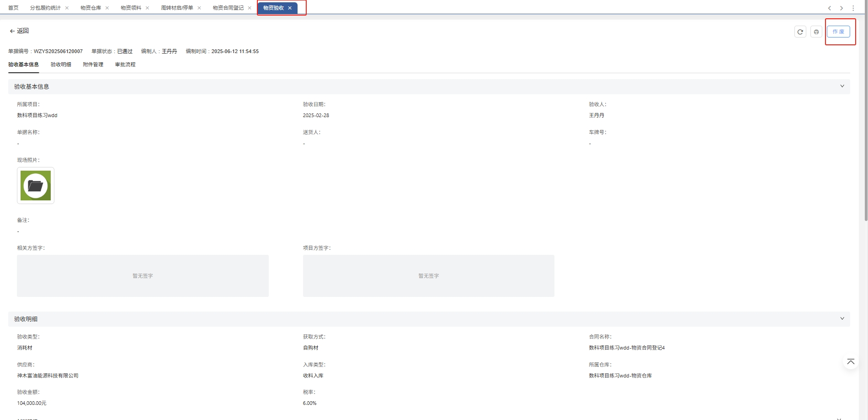Image resolution: width=868 pixels, height=420 pixels.
Task: Open the 附件管理 tab
Action: tap(93, 65)
